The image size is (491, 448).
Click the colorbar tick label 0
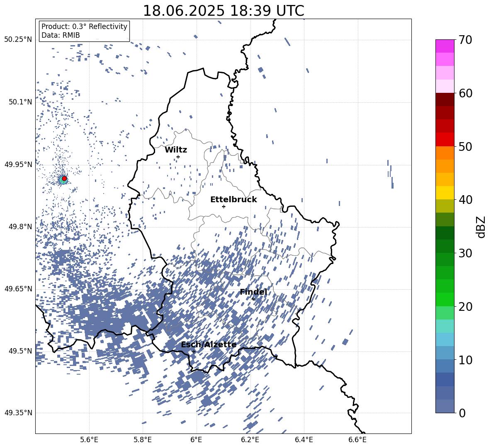click(x=462, y=413)
